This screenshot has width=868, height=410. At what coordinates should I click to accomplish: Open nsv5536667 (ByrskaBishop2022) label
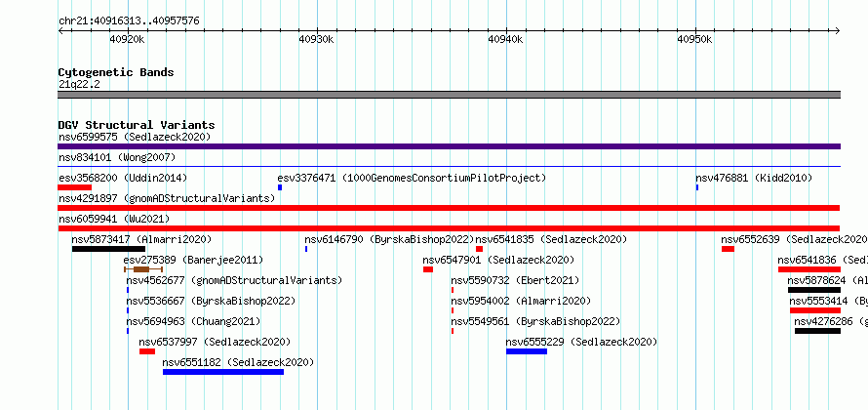tap(211, 301)
